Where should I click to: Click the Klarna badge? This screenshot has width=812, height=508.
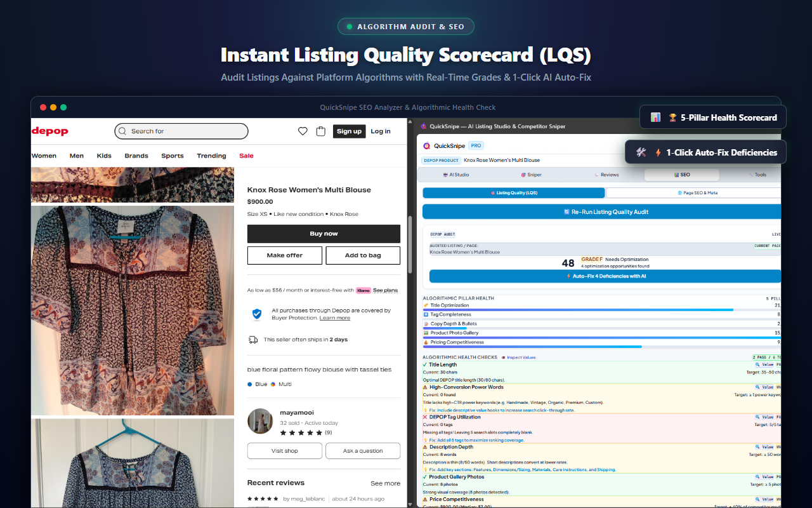click(x=363, y=290)
